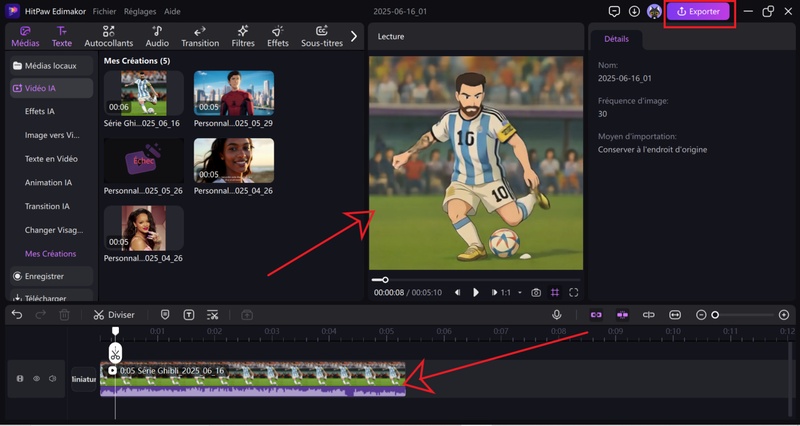This screenshot has height=426, width=800.
Task: Open Image vers Vidéo section
Action: pos(52,135)
